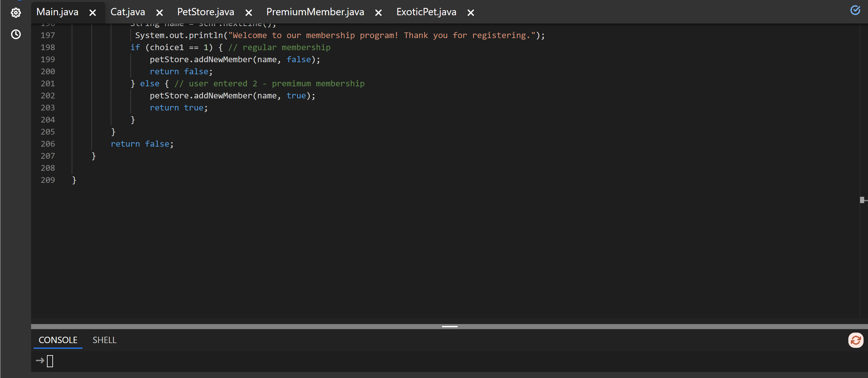This screenshot has height=378, width=868.
Task: Close the PremiumMember.java tab
Action: pos(378,13)
